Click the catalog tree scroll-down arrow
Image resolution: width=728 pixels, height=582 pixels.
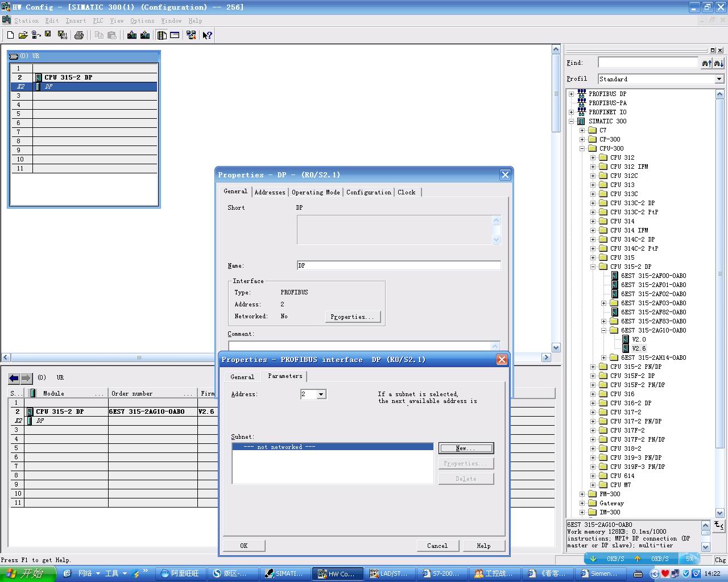coord(719,513)
